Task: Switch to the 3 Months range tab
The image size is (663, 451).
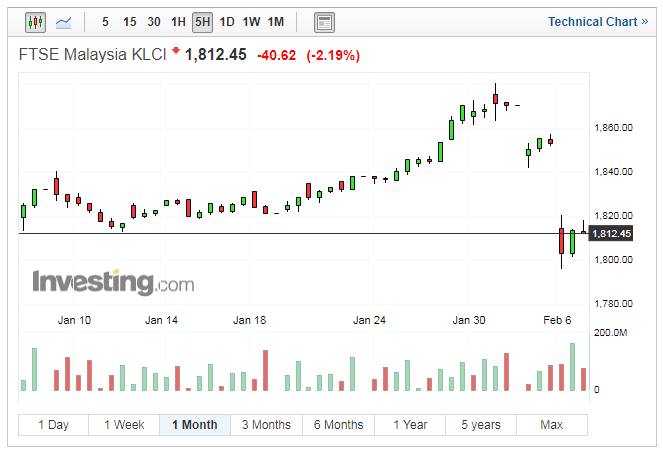Action: (266, 425)
